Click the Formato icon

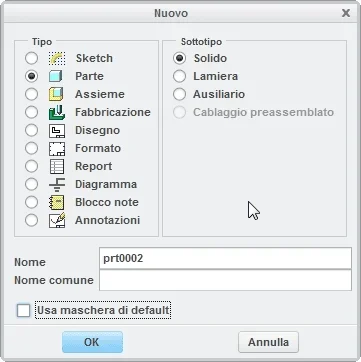[x=57, y=148]
